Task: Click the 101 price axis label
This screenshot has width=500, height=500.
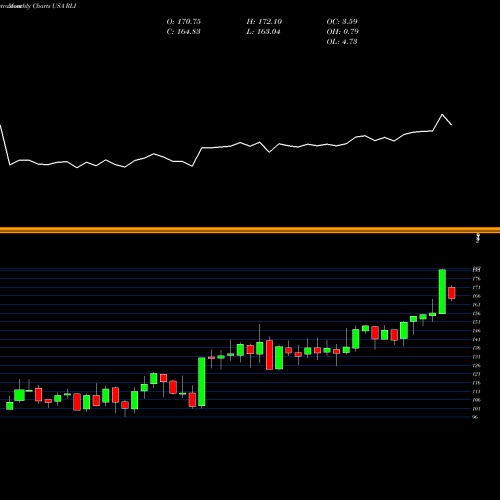Action: (477, 409)
